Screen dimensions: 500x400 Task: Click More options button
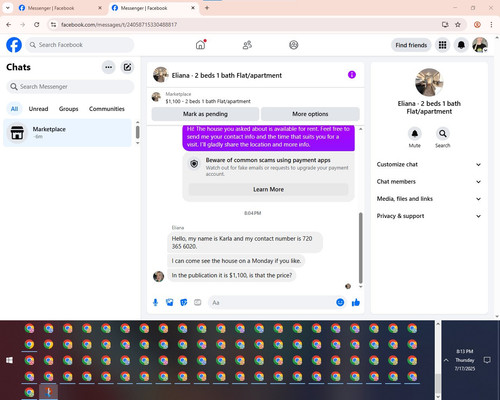point(310,114)
